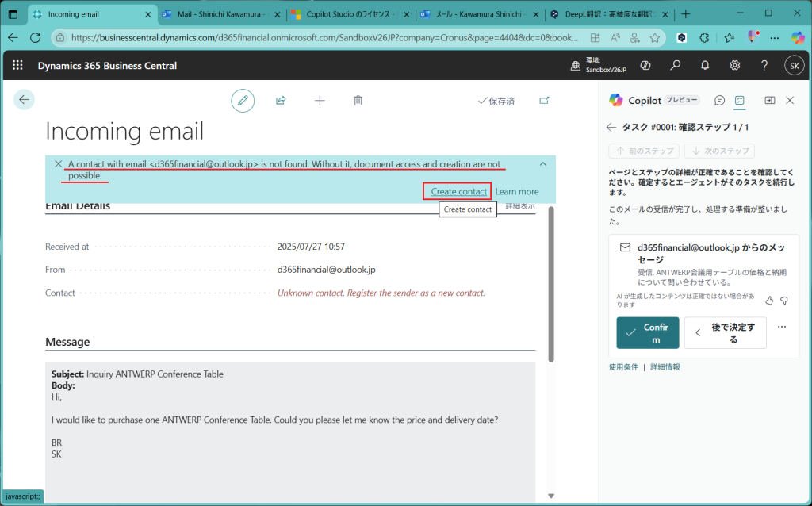This screenshot has width=812, height=506.
Task: Open the DeepL browser extension icon
Action: (682, 37)
